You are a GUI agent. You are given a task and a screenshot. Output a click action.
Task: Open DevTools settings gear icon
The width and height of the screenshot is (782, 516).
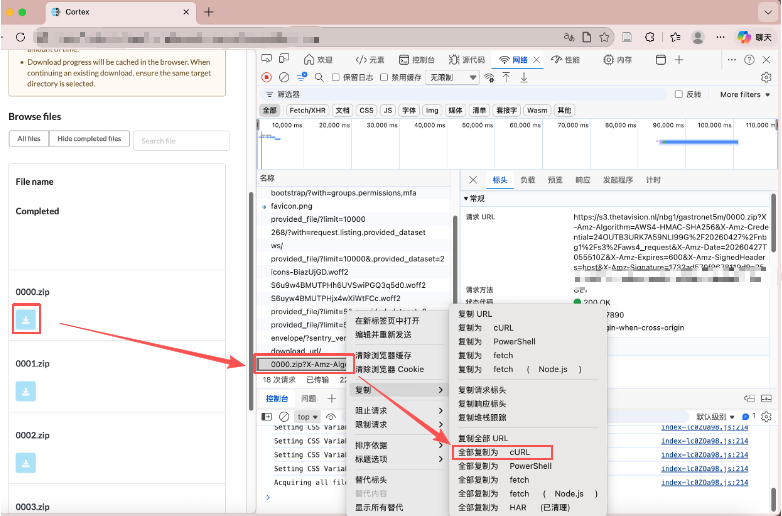pyautogui.click(x=766, y=77)
